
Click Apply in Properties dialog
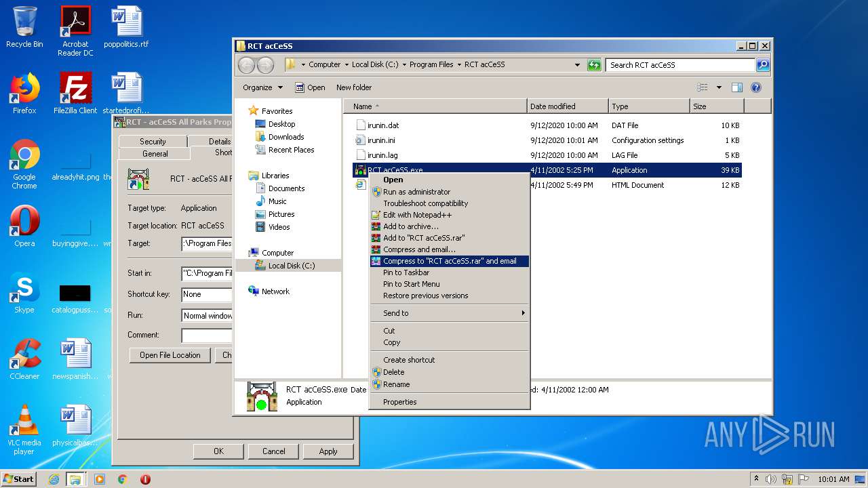328,451
